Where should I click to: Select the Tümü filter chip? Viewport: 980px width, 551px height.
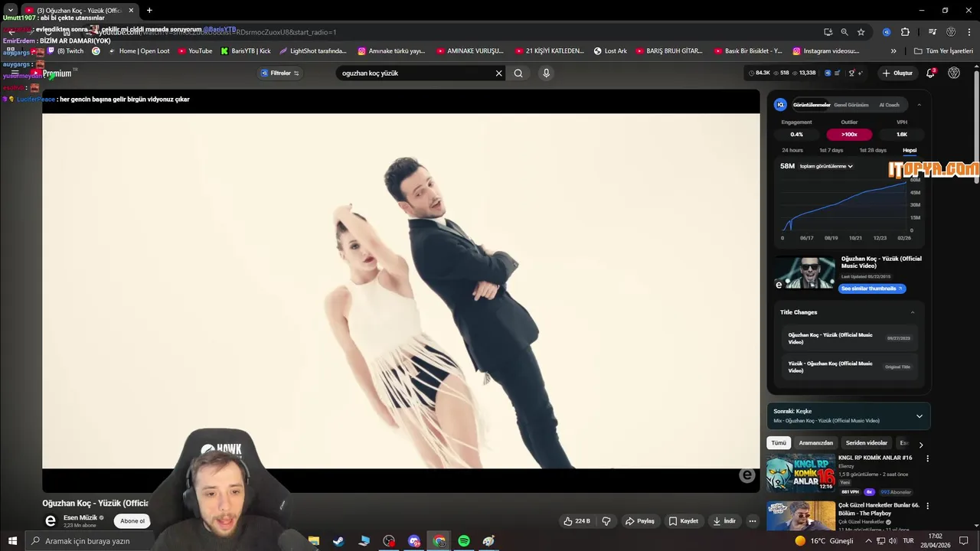(x=779, y=443)
